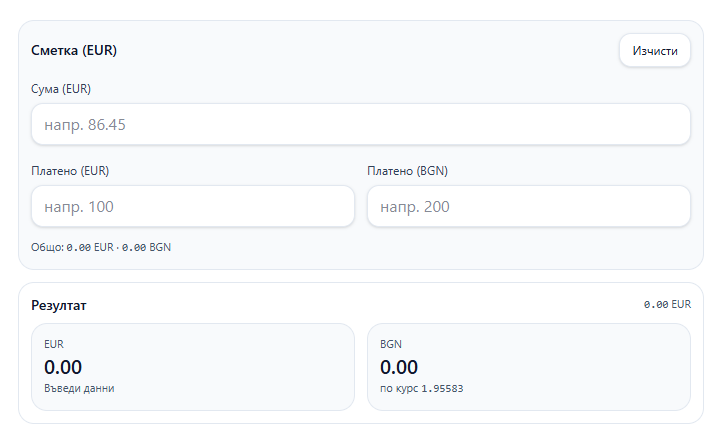Click the по курс 1.95583 rate text
Viewport: 723px width, 444px height.
coord(422,388)
